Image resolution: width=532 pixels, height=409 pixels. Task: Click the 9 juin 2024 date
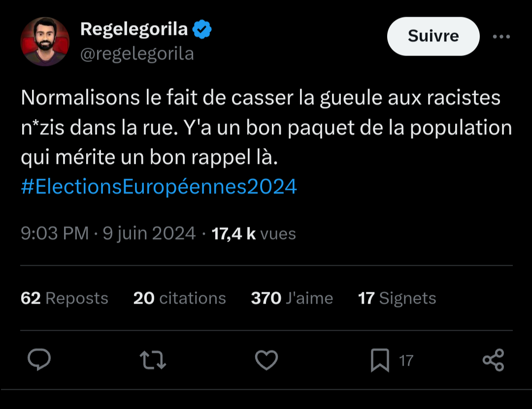point(149,233)
